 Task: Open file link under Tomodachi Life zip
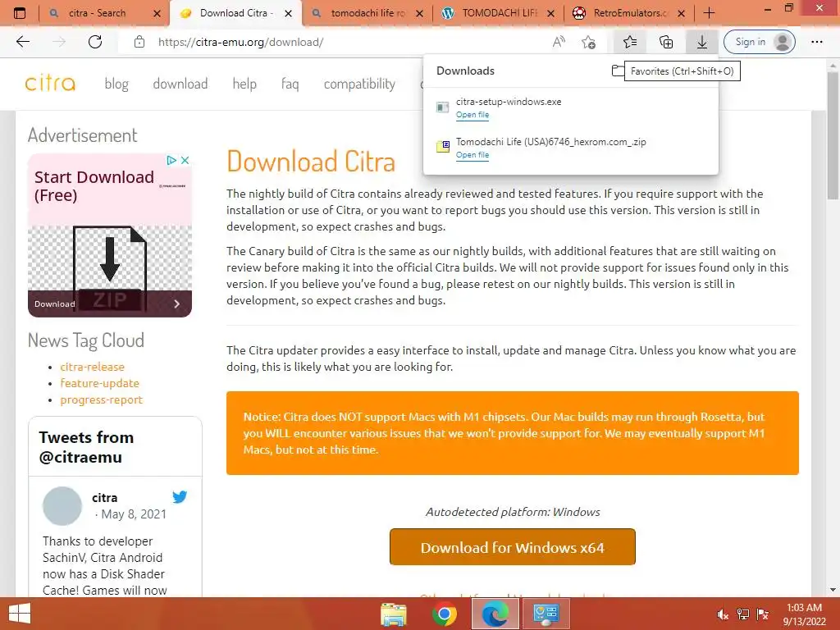click(472, 155)
